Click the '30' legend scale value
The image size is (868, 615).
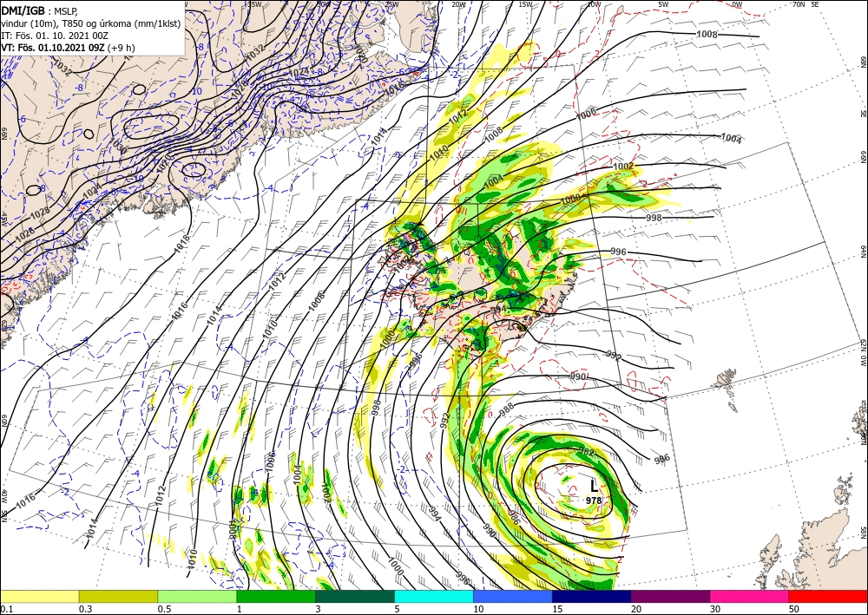pos(715,609)
